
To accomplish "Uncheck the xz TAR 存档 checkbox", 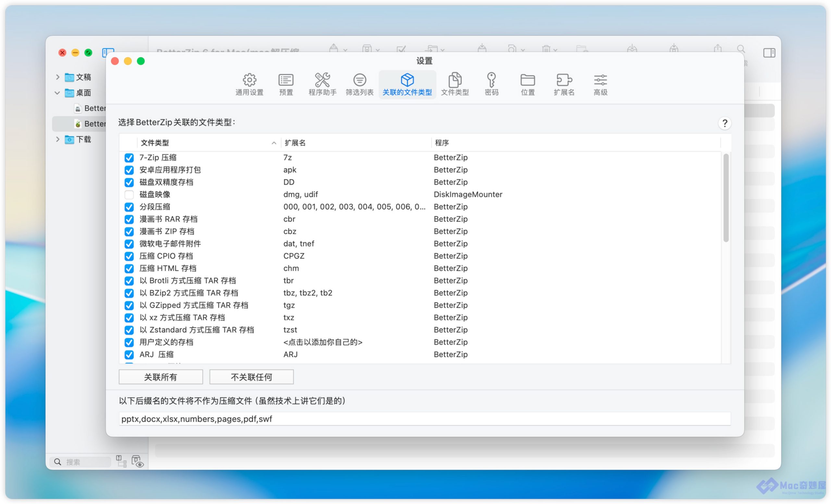I will pos(129,318).
